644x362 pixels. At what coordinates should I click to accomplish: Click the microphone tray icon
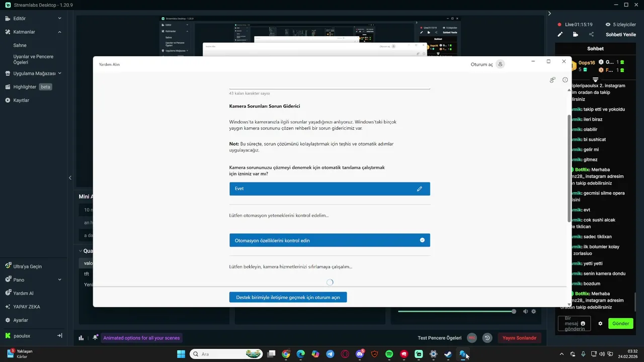pyautogui.click(x=583, y=354)
